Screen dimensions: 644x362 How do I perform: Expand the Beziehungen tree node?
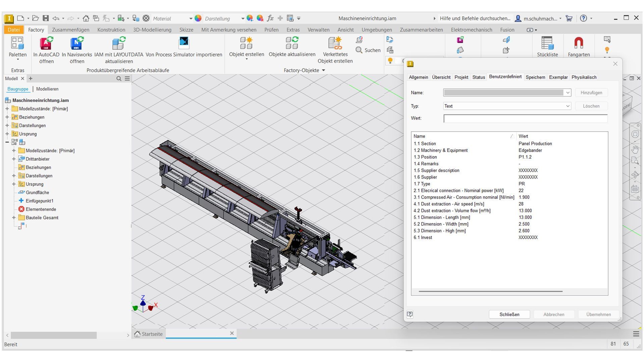[7, 117]
